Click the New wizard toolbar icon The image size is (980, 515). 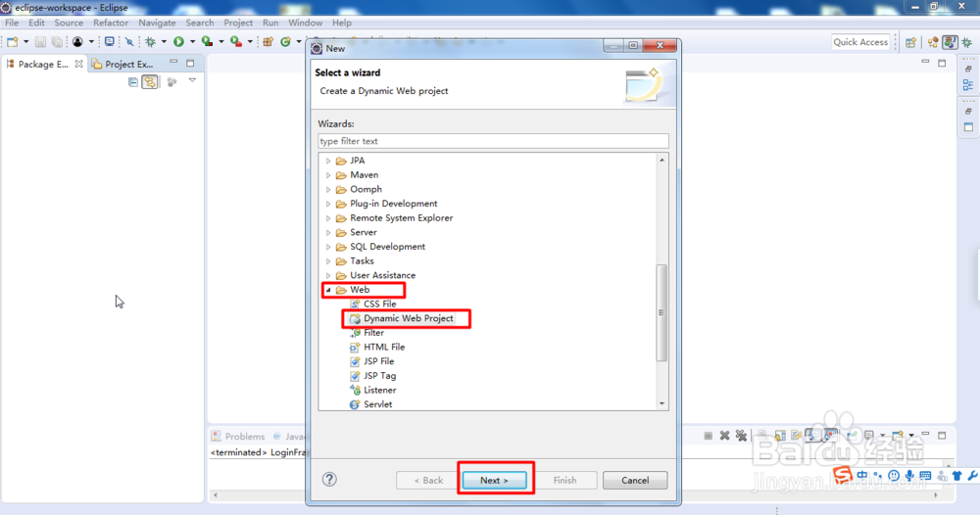coord(13,42)
